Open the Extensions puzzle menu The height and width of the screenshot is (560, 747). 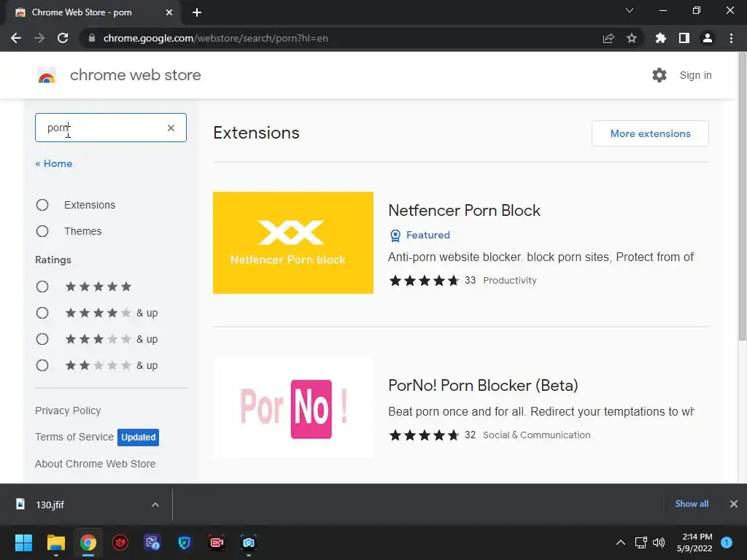coord(661,38)
